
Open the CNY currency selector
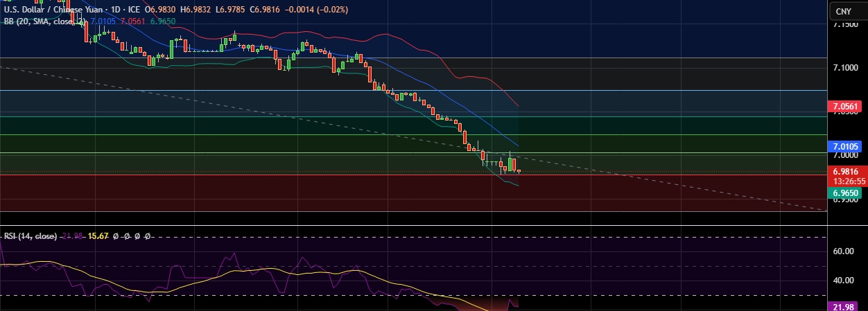[x=844, y=11]
